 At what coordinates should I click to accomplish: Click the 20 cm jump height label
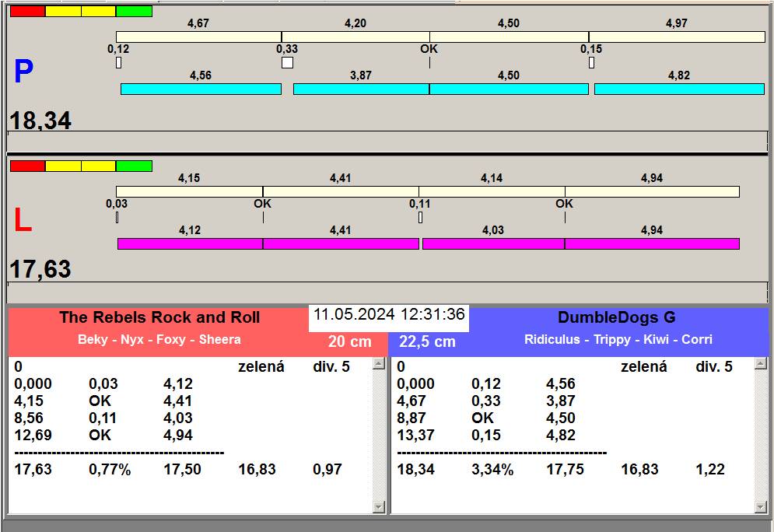[349, 342]
